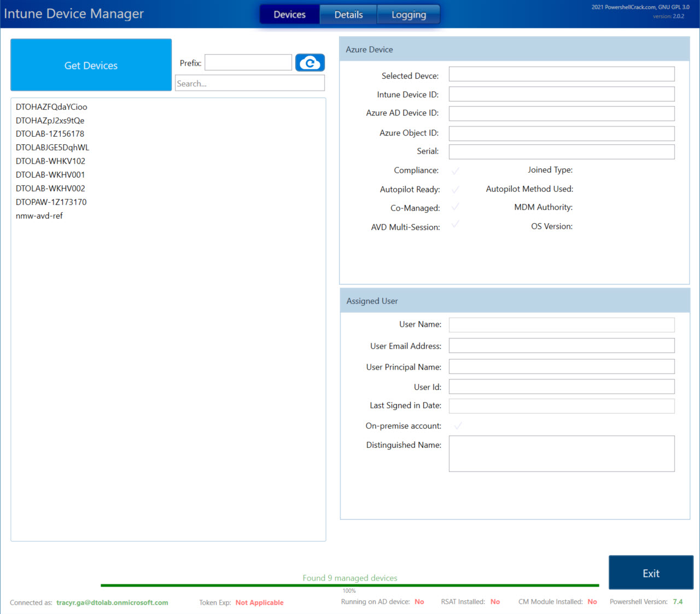The height and width of the screenshot is (614, 700).
Task: Click the Intune Device Manager title
Action: coord(74,14)
